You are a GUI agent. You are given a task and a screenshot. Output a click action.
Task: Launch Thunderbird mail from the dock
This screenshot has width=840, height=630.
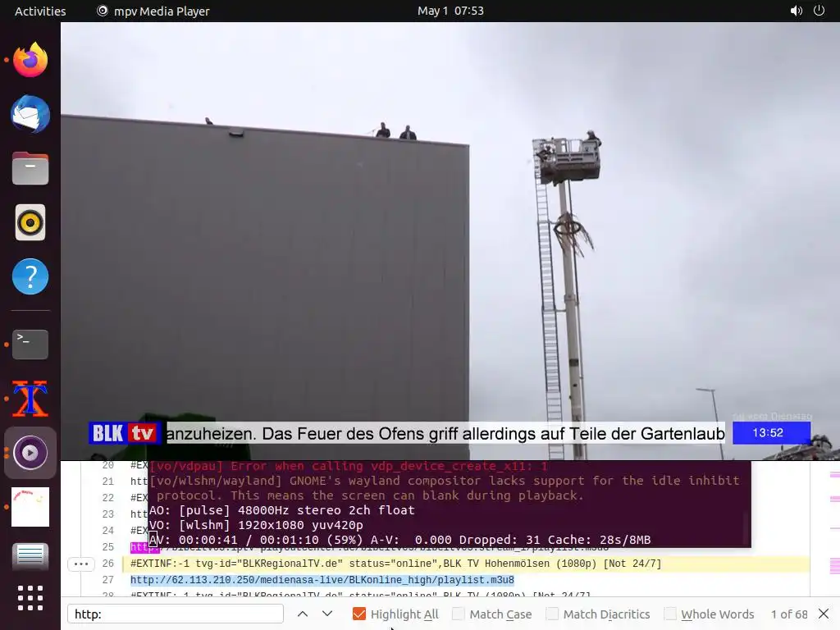click(30, 114)
